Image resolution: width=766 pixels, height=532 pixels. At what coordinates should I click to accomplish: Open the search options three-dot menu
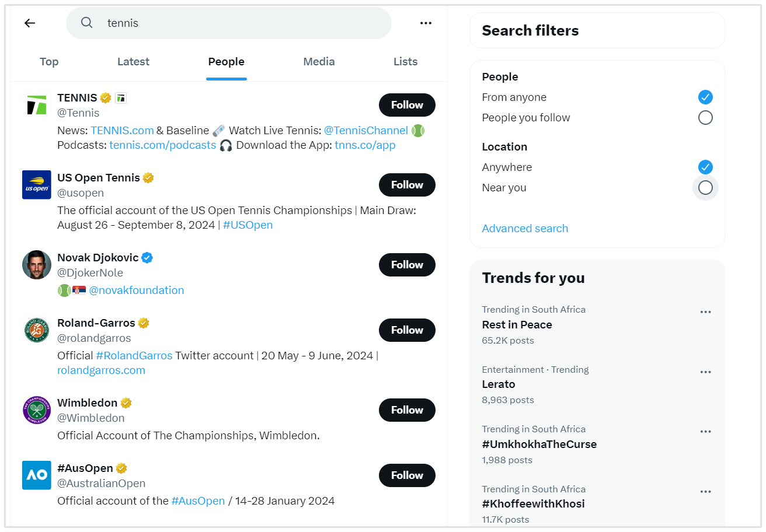tap(426, 23)
